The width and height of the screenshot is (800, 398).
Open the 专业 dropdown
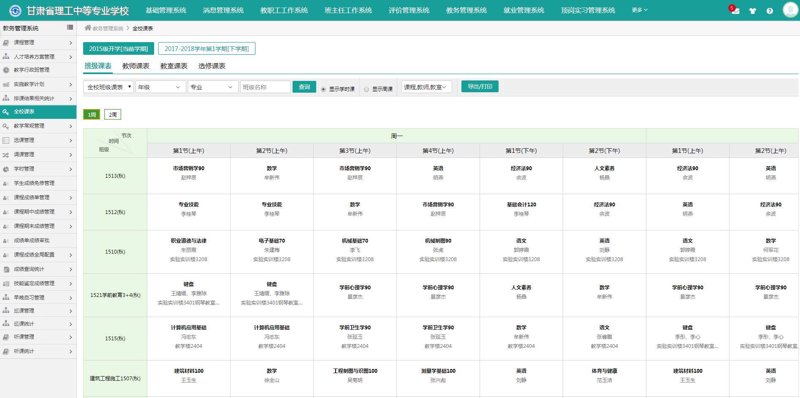213,87
